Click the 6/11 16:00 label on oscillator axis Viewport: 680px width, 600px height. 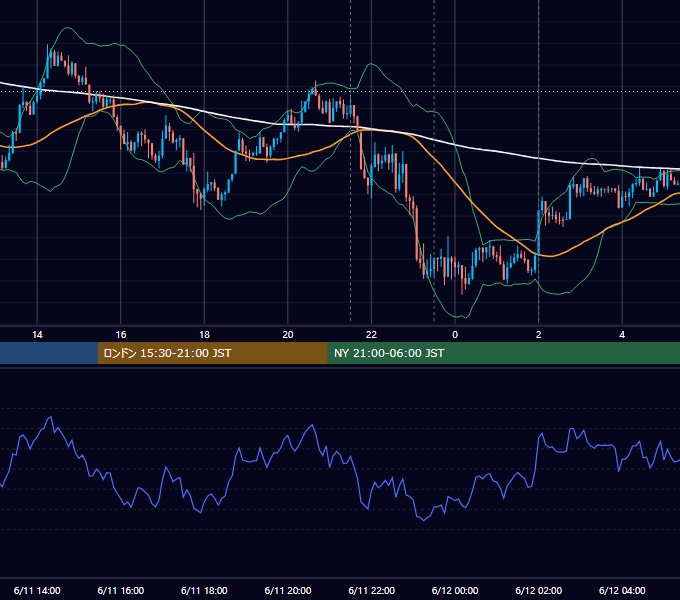click(121, 590)
